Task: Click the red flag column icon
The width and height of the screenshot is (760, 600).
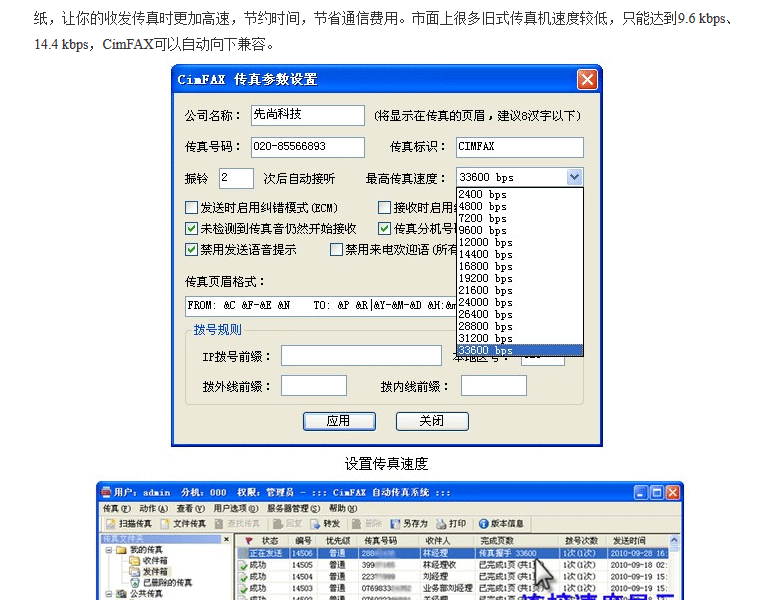Action: point(249,540)
